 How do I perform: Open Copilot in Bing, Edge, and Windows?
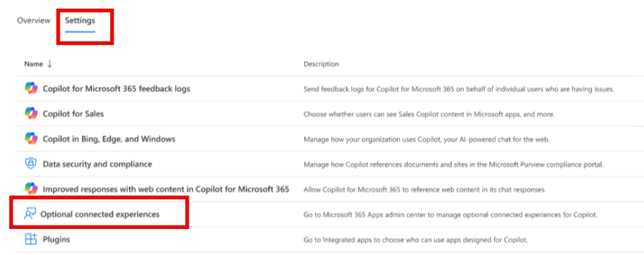click(109, 139)
